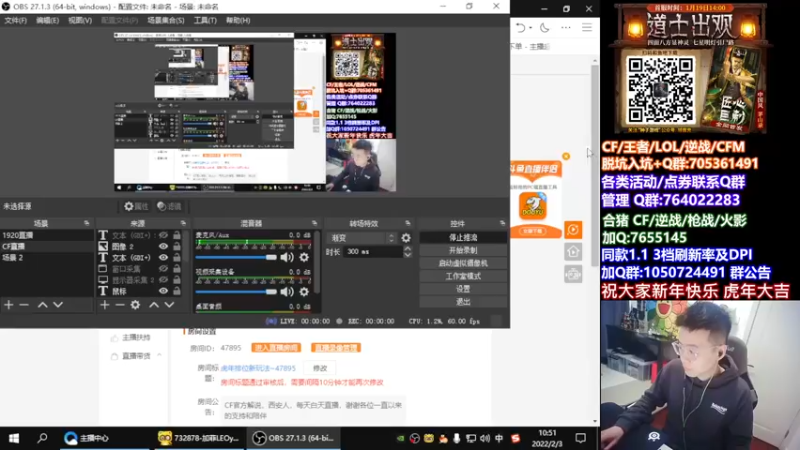Expand 直播带货 sidebar item chevron
This screenshot has height=450, width=800.
click(159, 355)
